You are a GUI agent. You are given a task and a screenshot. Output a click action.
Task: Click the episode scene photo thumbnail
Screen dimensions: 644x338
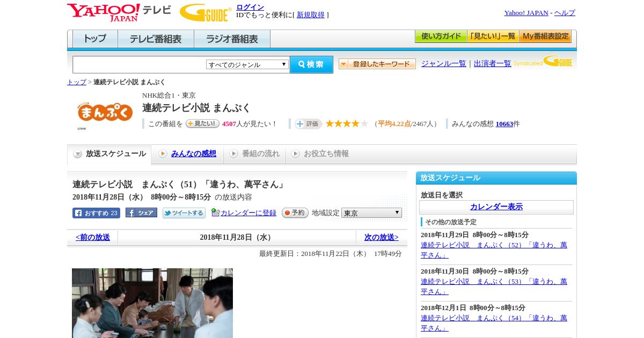click(x=152, y=303)
